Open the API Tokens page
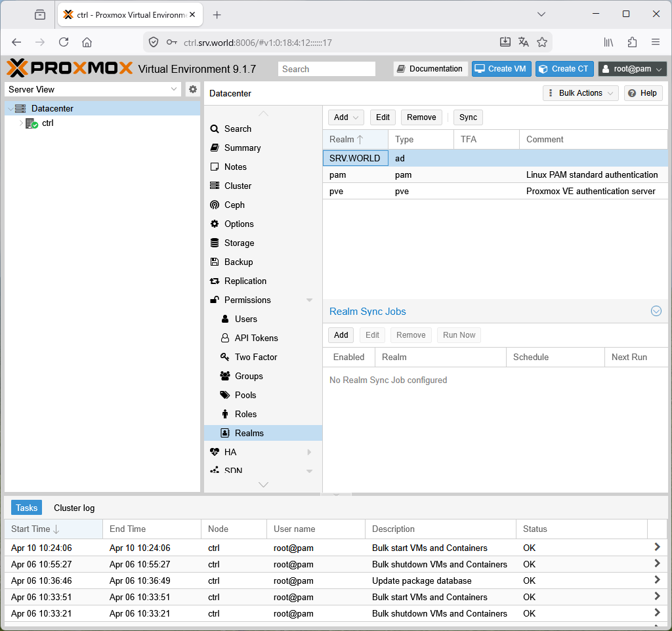Viewport: 672px width, 631px height. 256,338
